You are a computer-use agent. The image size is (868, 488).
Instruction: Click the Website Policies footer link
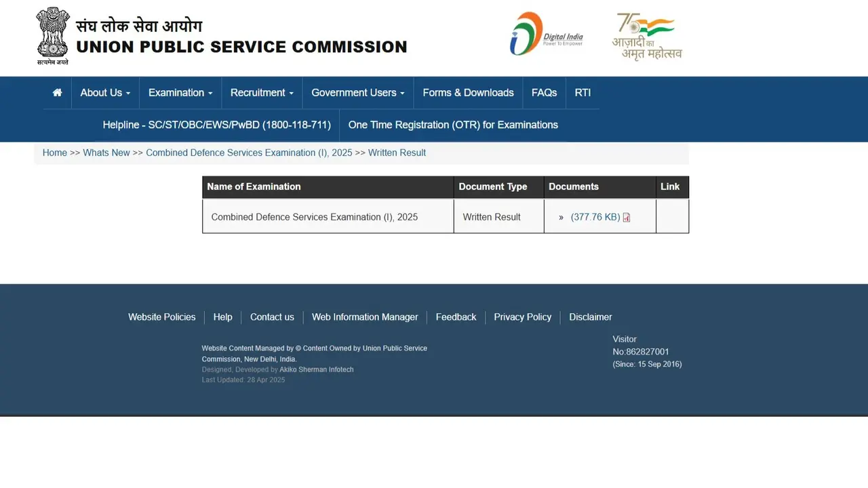[x=161, y=317]
